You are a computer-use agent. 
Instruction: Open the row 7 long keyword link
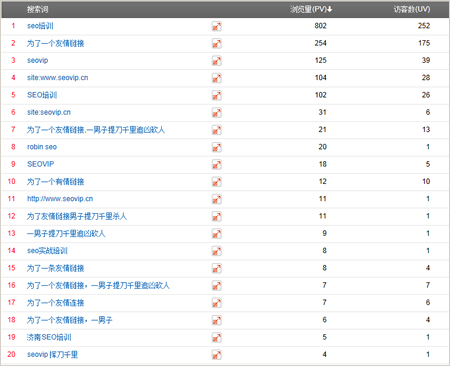click(x=96, y=130)
